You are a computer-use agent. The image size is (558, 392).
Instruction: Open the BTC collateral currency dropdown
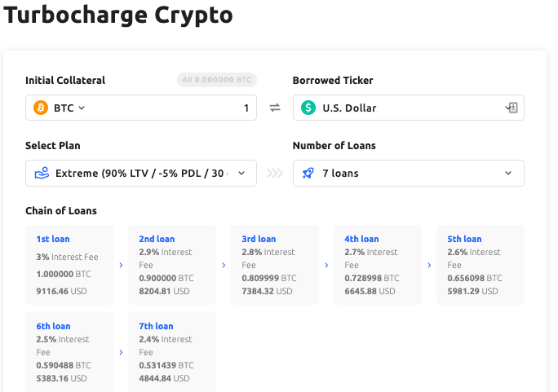click(69, 108)
